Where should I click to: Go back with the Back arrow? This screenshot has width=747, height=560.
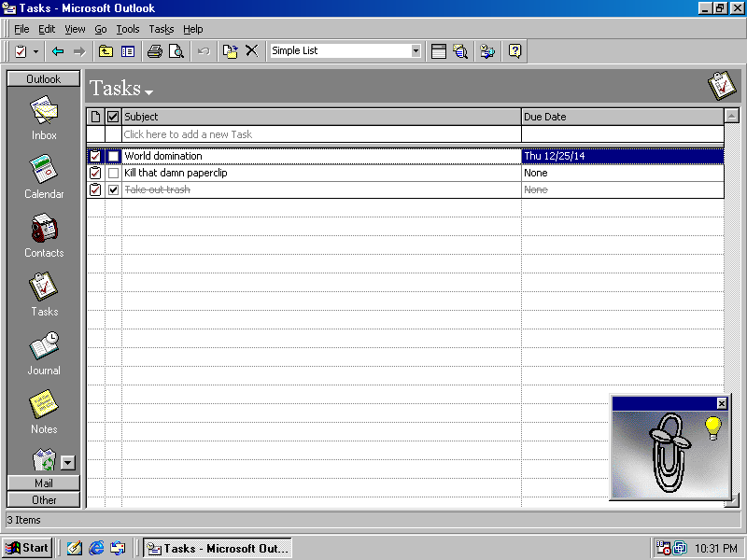coord(58,51)
